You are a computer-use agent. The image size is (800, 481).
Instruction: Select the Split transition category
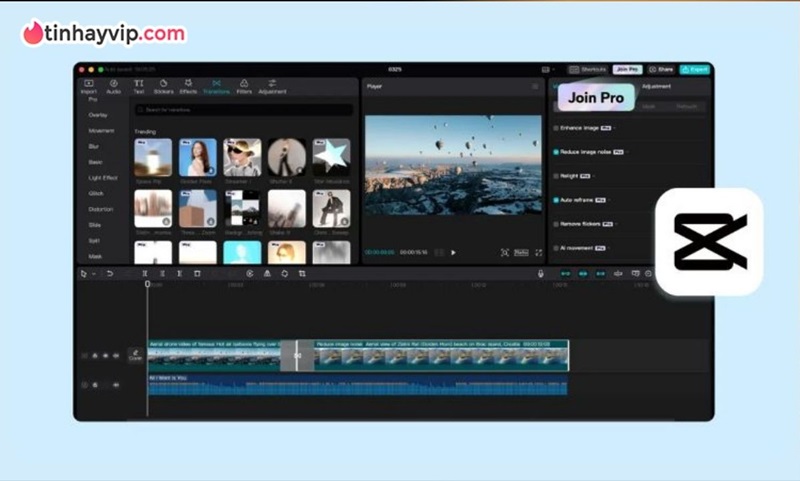pyautogui.click(x=94, y=241)
